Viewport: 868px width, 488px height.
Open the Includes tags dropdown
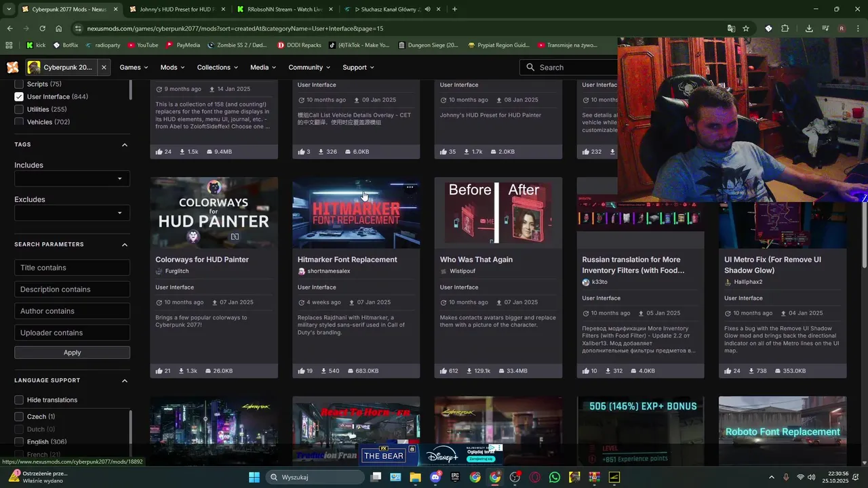pos(72,179)
